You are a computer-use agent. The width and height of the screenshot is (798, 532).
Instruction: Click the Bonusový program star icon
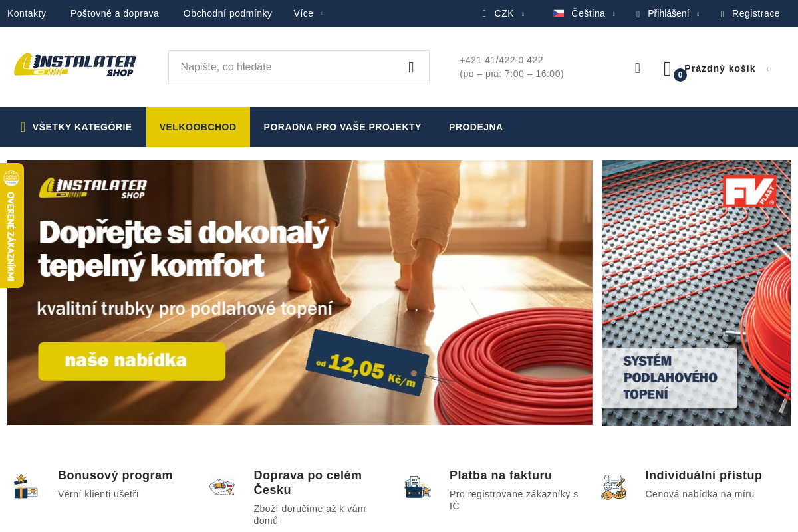coord(26,486)
